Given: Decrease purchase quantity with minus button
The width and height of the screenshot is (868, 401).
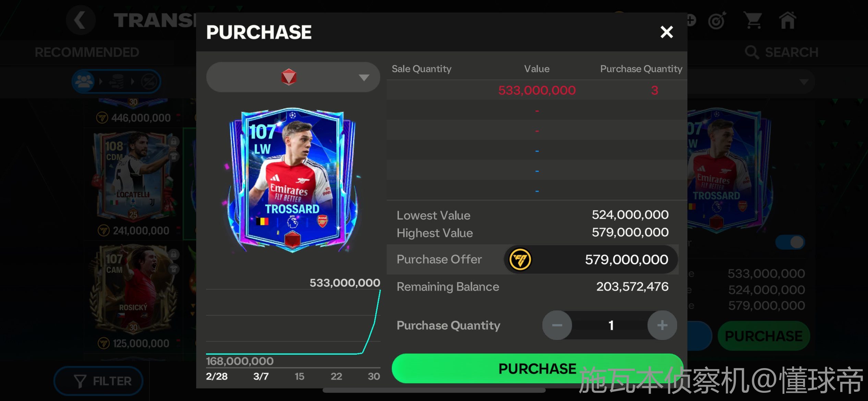Looking at the screenshot, I should (557, 325).
